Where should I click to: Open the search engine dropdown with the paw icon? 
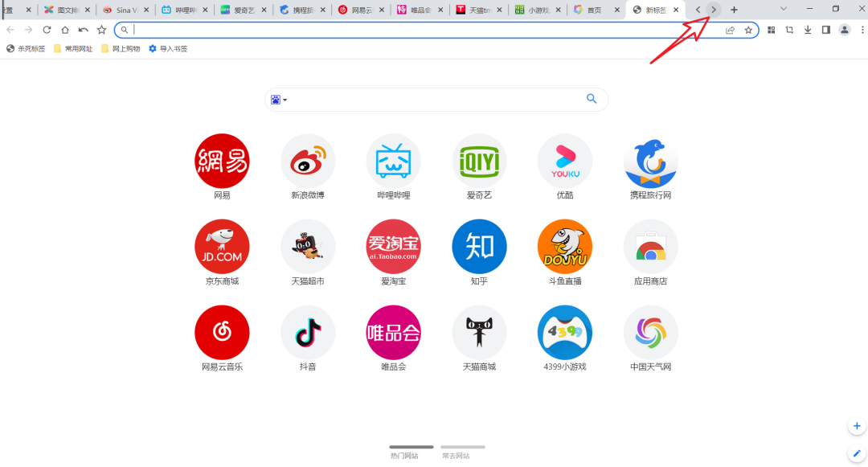(x=278, y=100)
